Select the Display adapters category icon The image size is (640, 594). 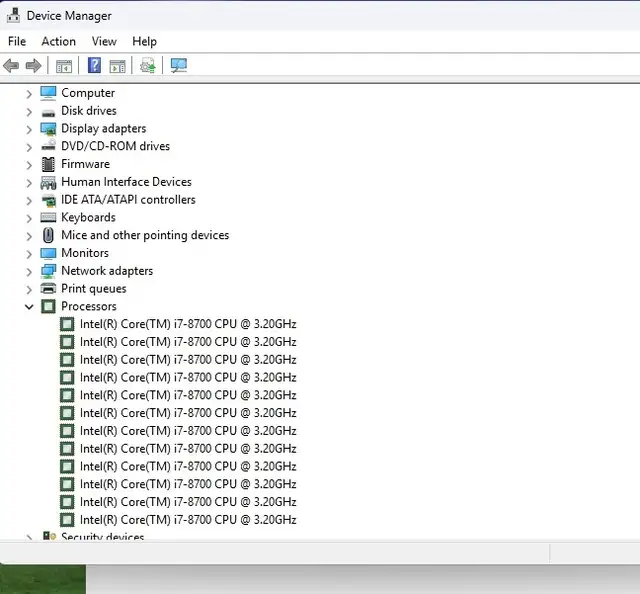point(48,129)
